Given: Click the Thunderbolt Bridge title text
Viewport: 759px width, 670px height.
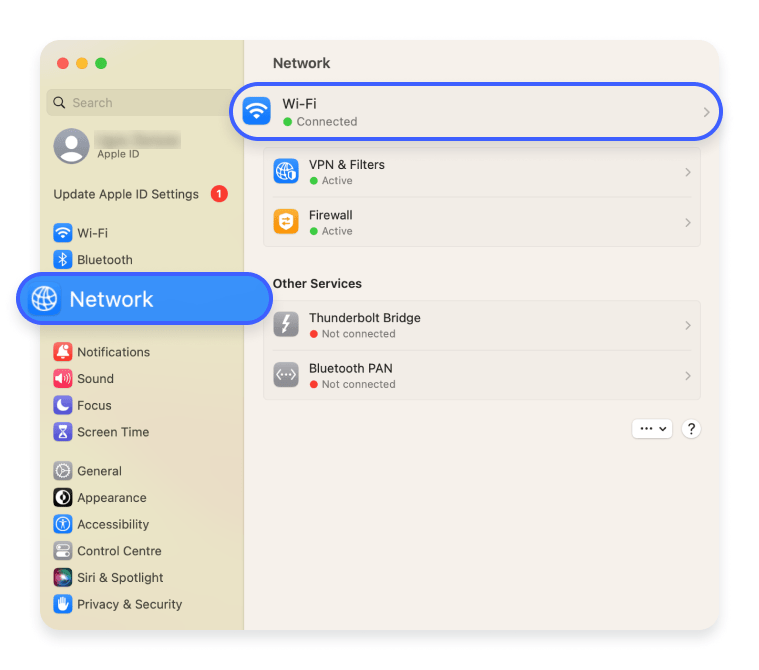Looking at the screenshot, I should pyautogui.click(x=364, y=318).
